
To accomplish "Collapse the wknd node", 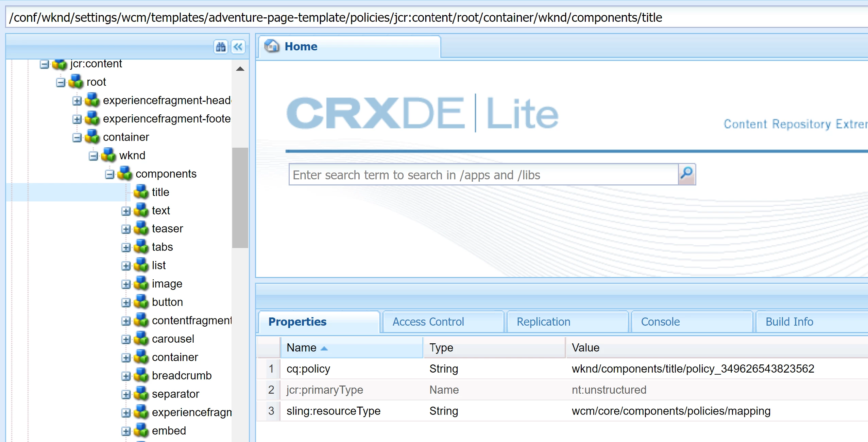I will coord(93,156).
